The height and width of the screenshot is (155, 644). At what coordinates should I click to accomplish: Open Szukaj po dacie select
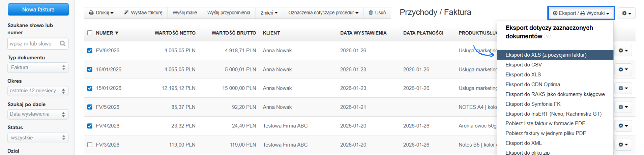(38, 114)
